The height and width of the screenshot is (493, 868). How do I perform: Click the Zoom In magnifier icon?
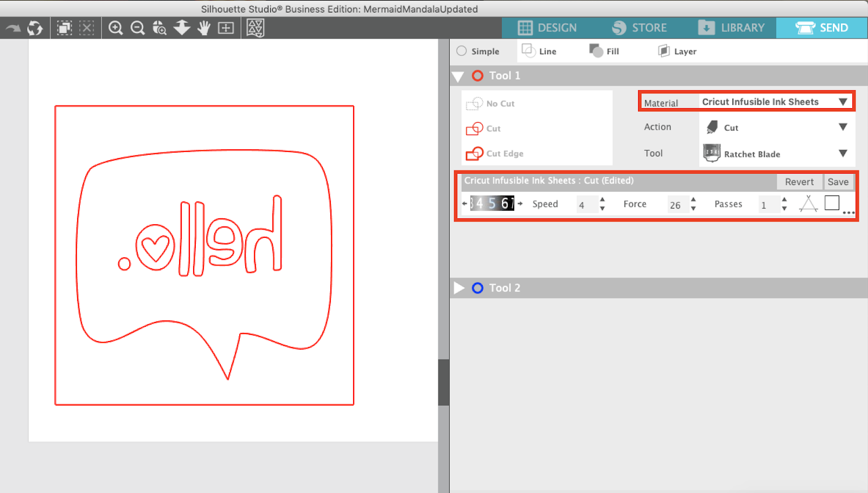click(115, 28)
